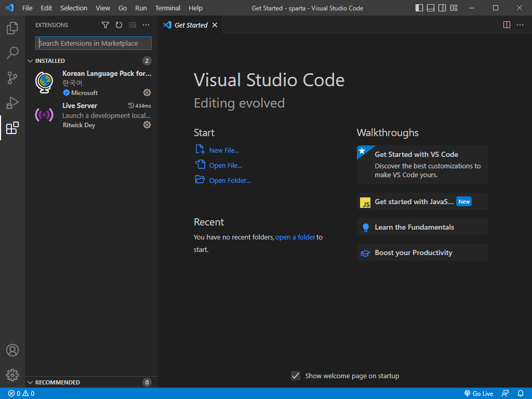The height and width of the screenshot is (399, 532).
Task: Open Learn the Fundamentals walkthrough
Action: coord(422,227)
